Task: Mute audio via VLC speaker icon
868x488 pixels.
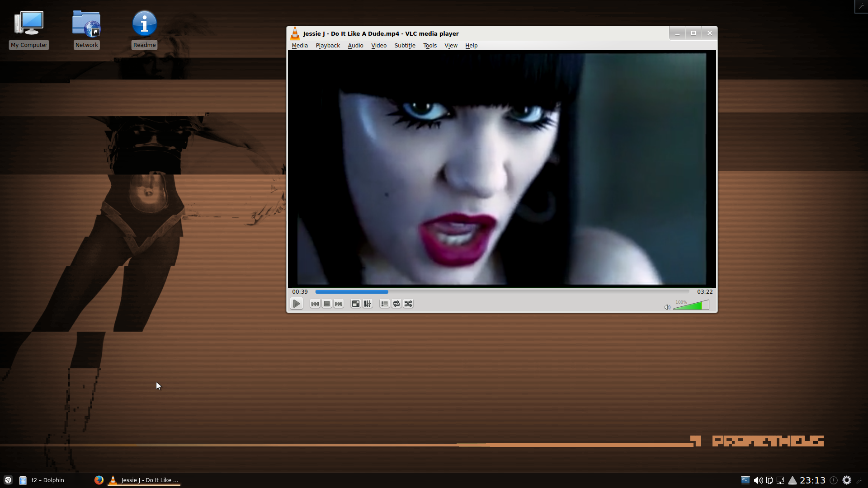Action: click(x=667, y=307)
